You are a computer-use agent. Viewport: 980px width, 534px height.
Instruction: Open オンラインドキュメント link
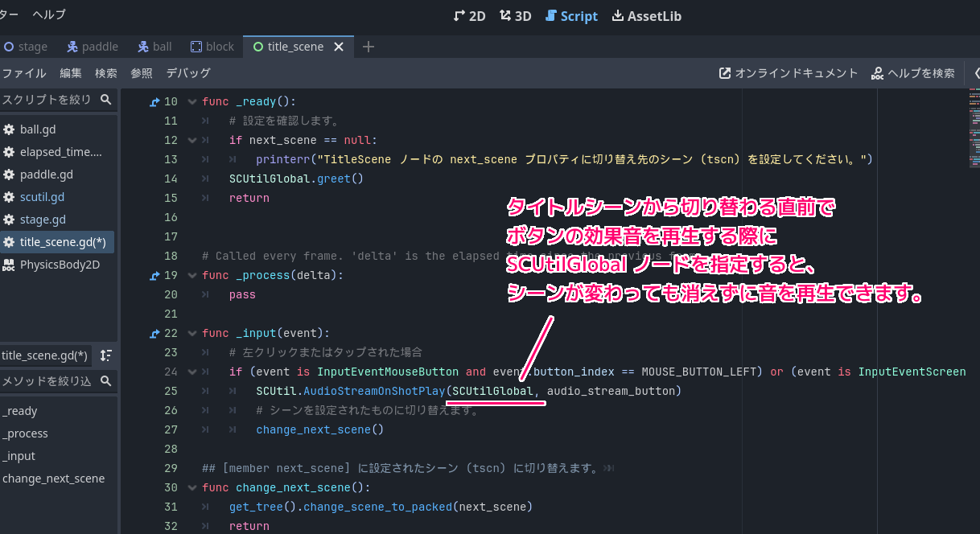789,73
